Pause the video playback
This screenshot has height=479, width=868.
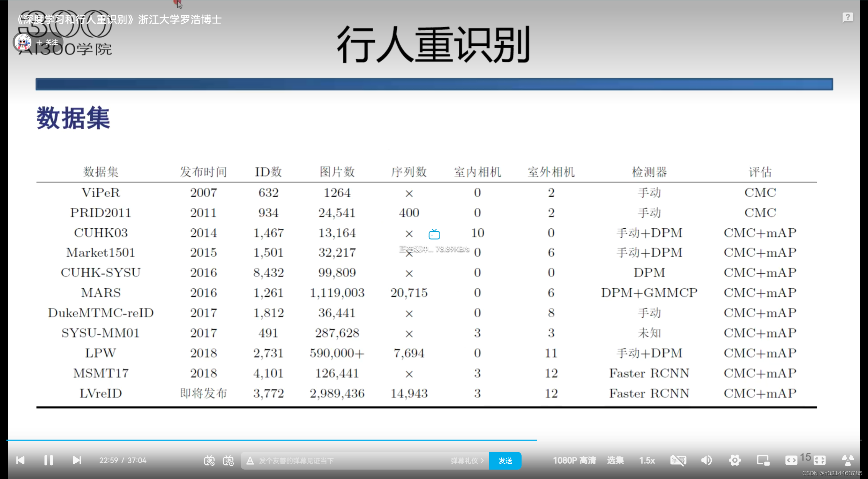click(x=48, y=460)
